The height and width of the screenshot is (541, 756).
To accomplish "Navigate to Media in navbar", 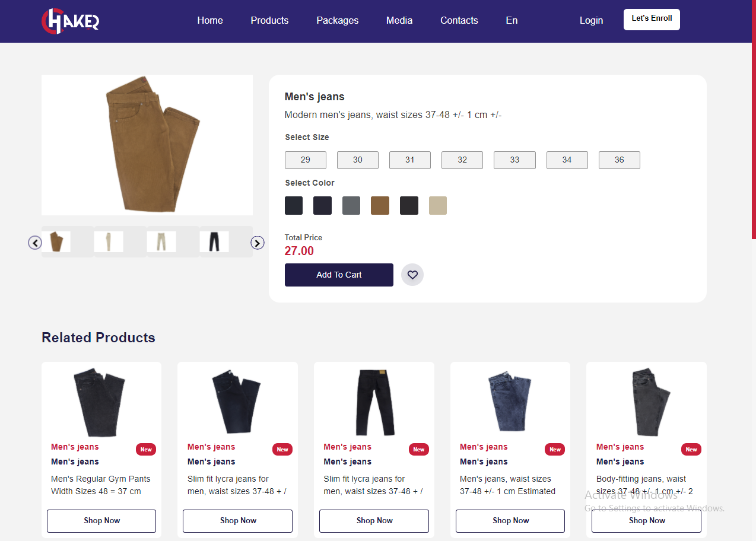I will pos(399,21).
